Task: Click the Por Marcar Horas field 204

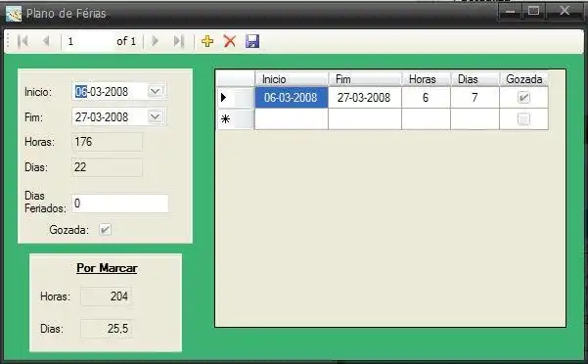Action: pos(107,296)
